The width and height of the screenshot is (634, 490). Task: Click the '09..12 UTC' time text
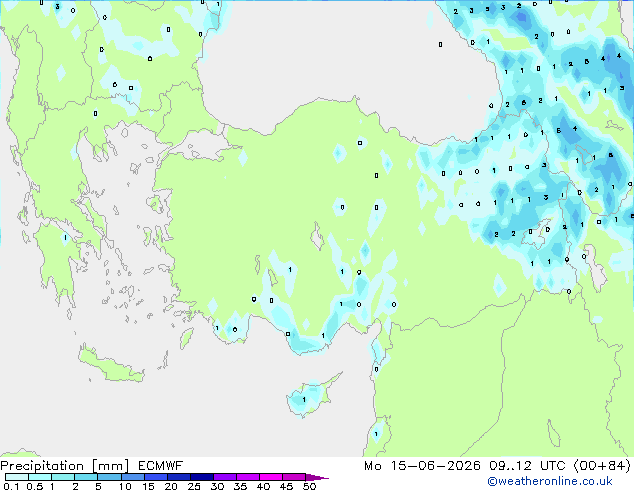click(x=527, y=466)
